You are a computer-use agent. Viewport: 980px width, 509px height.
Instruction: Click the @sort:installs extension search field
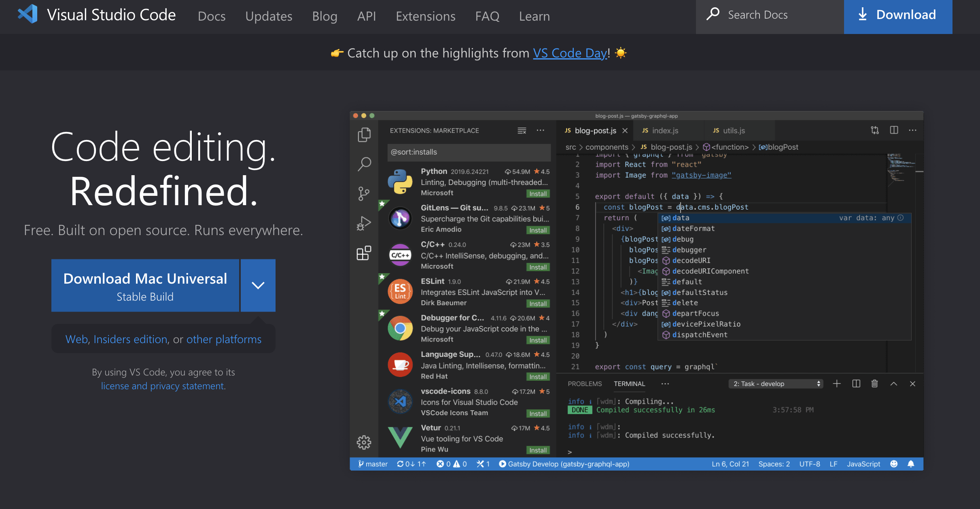(x=469, y=152)
